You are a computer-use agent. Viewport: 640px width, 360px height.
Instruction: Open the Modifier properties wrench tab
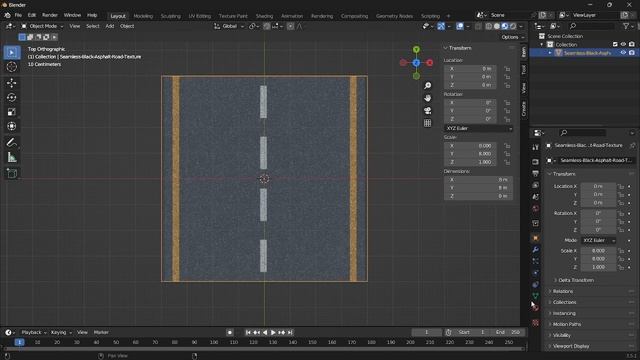536,249
